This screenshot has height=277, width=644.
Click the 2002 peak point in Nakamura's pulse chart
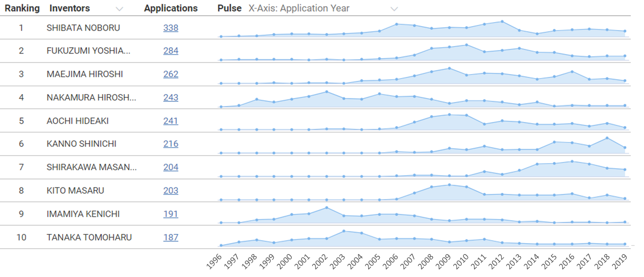(326, 92)
